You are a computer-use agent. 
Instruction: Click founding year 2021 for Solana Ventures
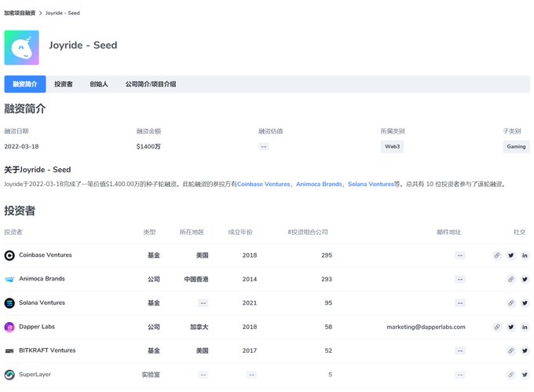pos(250,302)
